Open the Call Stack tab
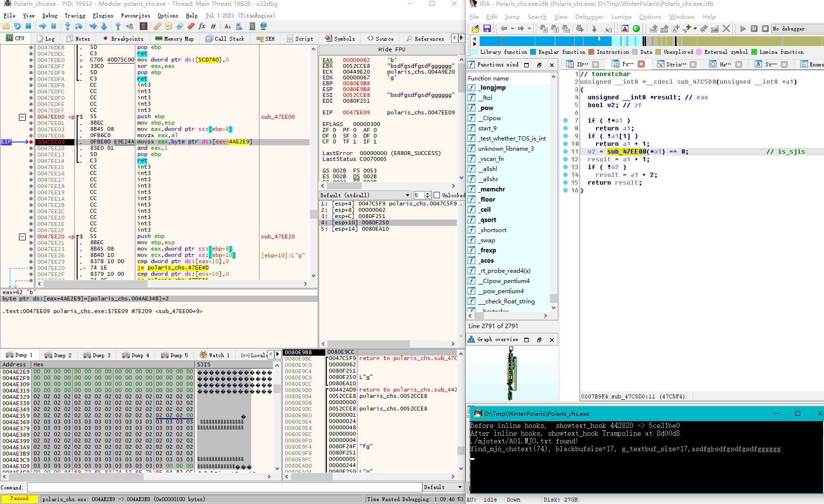The width and height of the screenshot is (824, 504). (x=225, y=39)
